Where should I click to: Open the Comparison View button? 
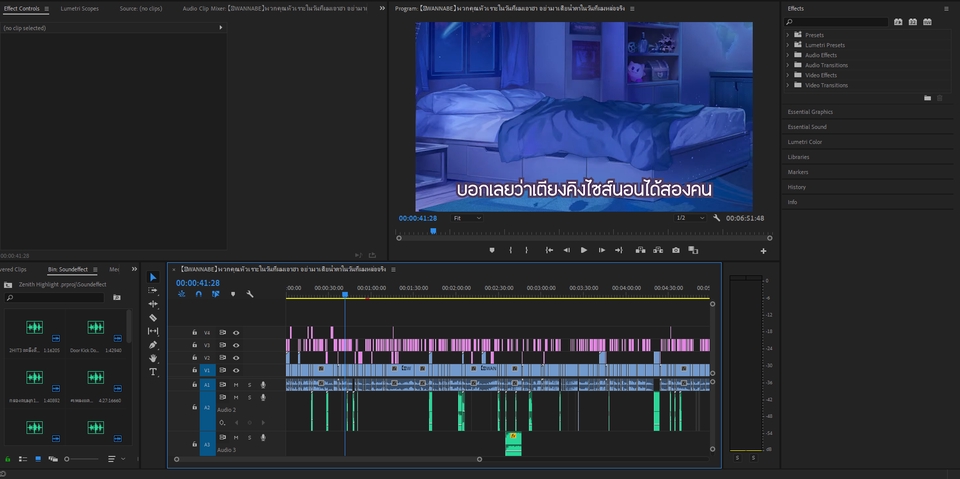[x=693, y=250]
